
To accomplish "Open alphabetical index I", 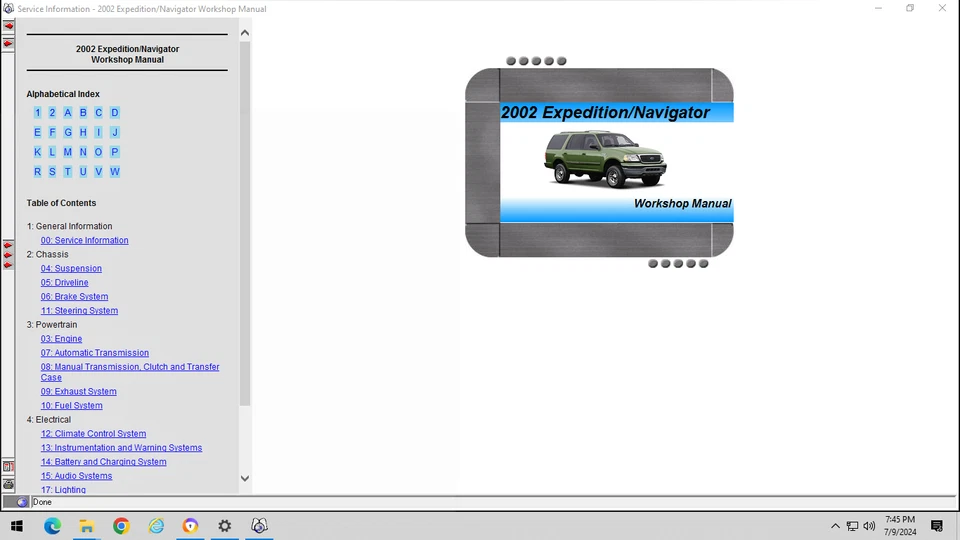I will pyautogui.click(x=99, y=132).
